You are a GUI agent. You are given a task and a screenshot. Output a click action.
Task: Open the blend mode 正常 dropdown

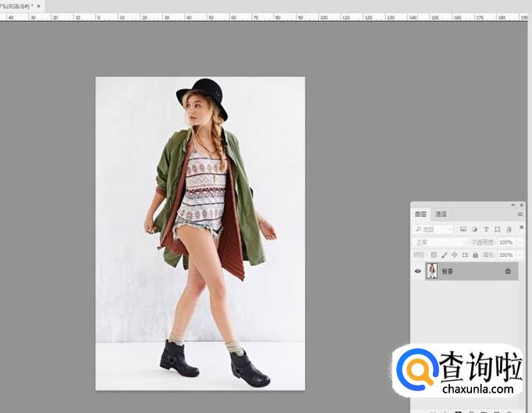(440, 242)
